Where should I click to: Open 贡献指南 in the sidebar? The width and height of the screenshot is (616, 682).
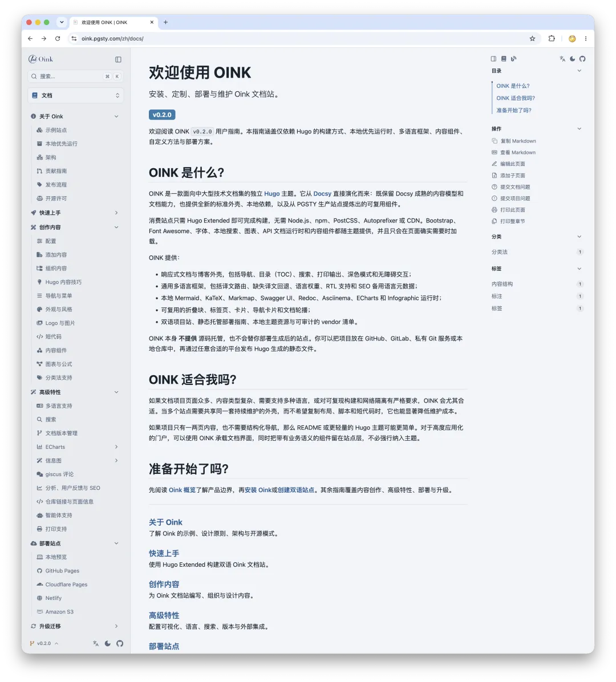[x=56, y=171]
